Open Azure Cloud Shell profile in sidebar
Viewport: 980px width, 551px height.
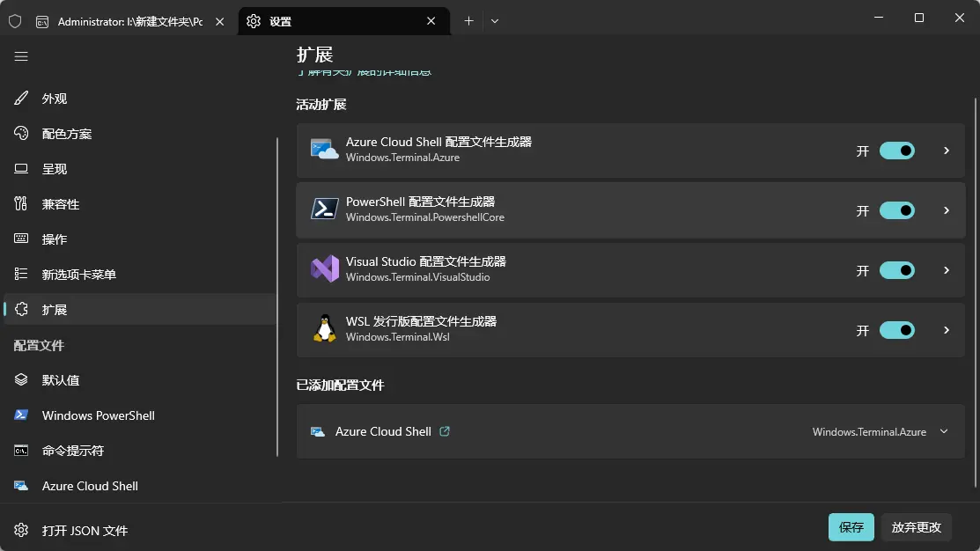click(140, 486)
